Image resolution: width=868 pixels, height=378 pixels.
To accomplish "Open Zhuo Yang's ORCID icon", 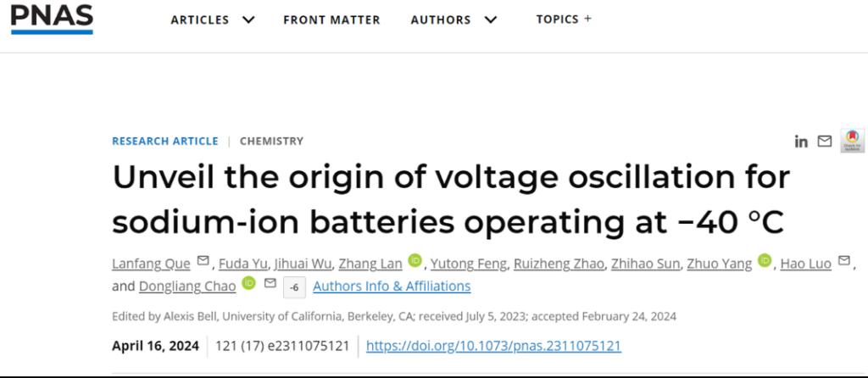I will [x=765, y=260].
